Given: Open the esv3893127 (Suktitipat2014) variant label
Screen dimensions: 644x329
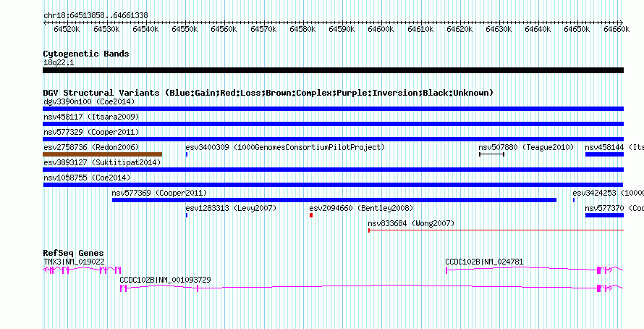Looking at the screenshot, I should (x=102, y=162).
